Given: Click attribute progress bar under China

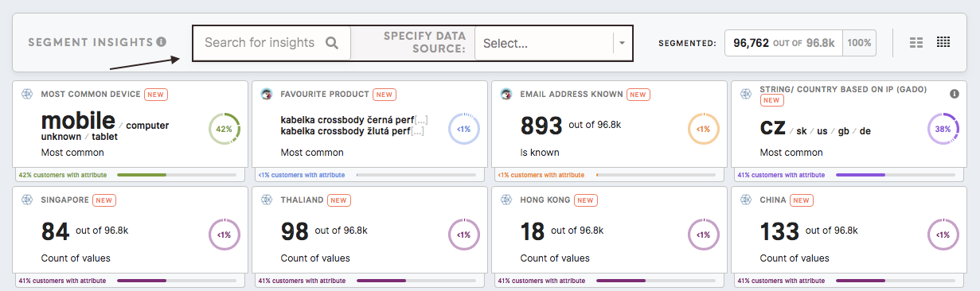Looking at the screenshot, I should [895, 281].
